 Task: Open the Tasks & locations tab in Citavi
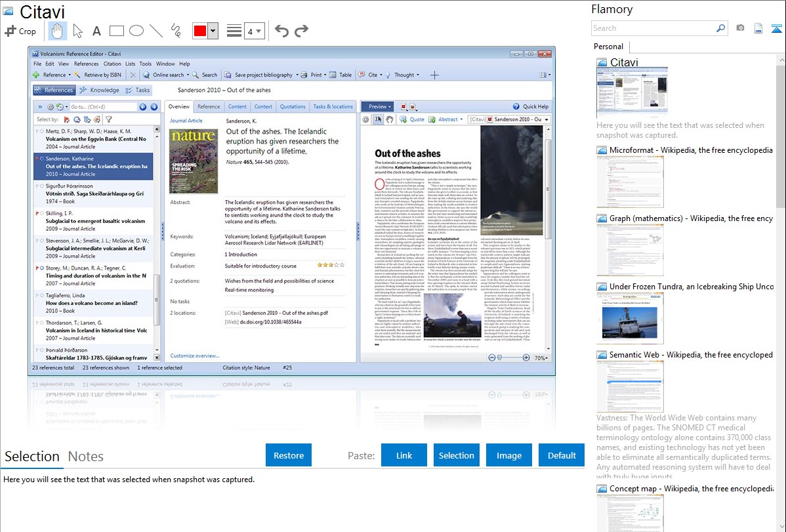333,107
